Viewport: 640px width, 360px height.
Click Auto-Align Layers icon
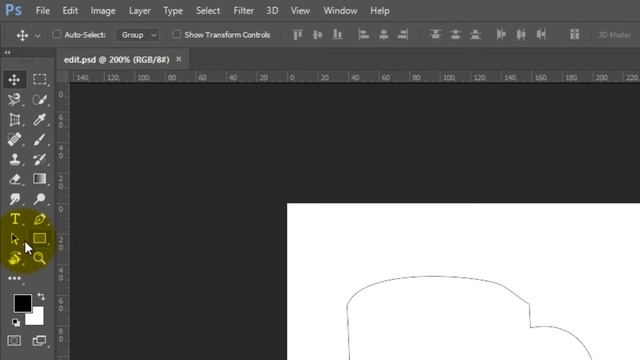click(574, 35)
